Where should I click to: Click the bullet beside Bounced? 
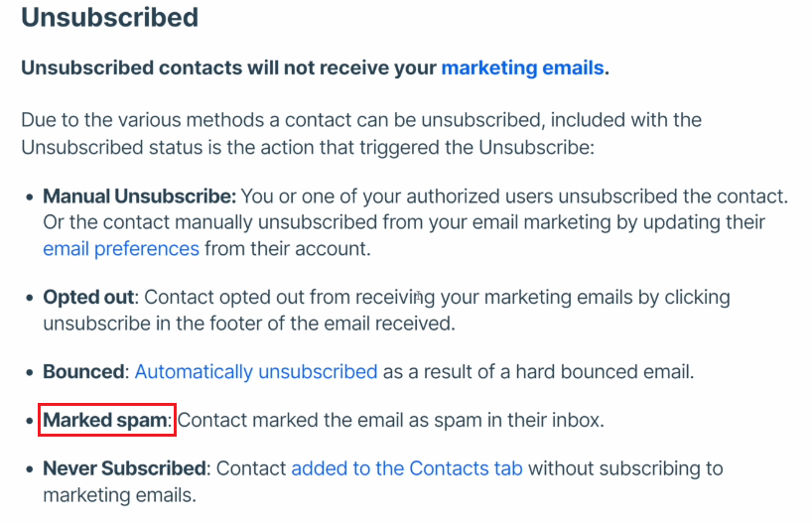click(30, 373)
